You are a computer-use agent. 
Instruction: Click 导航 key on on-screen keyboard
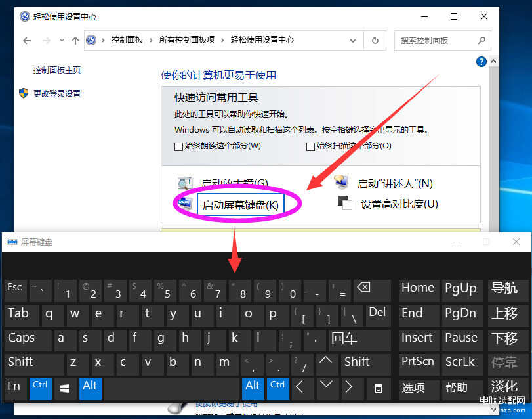[x=508, y=291]
